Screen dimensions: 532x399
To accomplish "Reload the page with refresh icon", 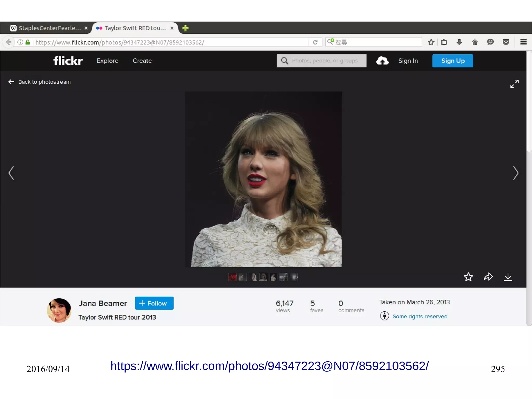I will coord(315,42).
